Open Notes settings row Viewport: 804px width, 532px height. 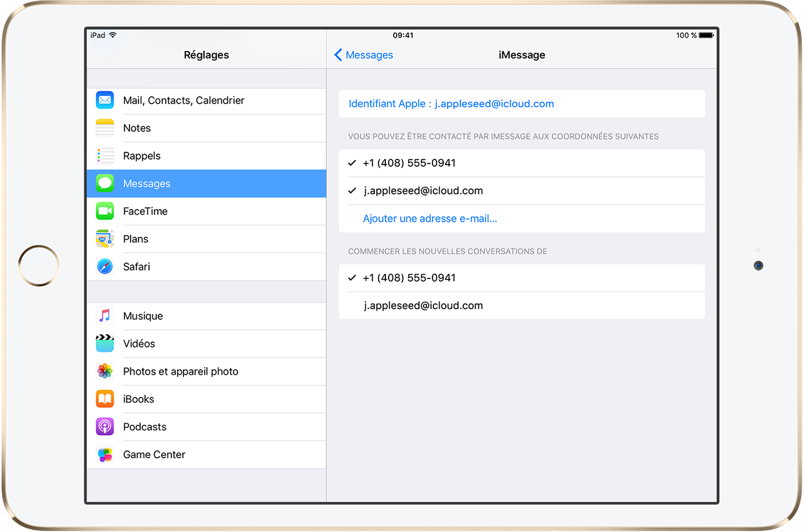tap(207, 128)
